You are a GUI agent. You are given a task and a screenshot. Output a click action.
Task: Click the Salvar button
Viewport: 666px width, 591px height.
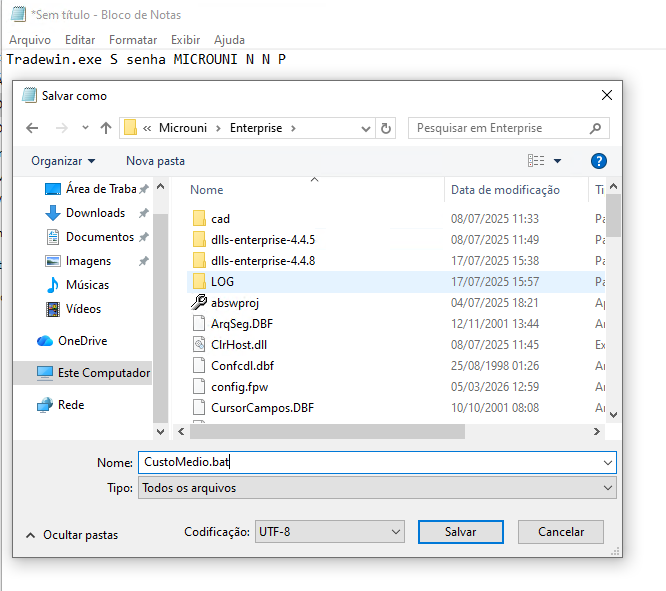[460, 532]
